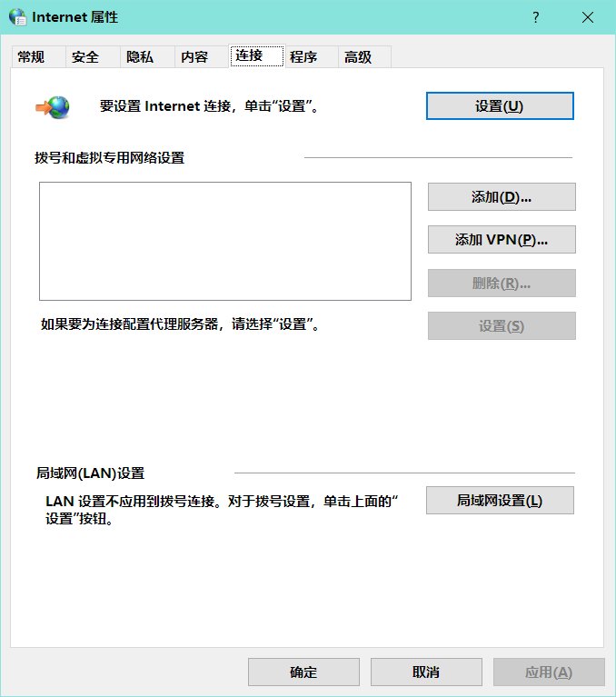Click the disabled 设置(S) button
Image resolution: width=616 pixels, height=697 pixels.
pyautogui.click(x=502, y=326)
